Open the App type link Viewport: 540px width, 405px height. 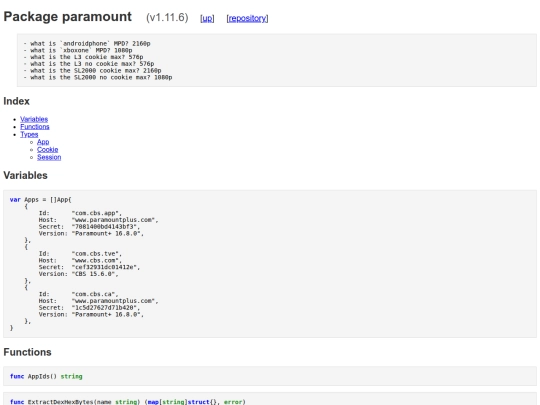[x=43, y=142]
